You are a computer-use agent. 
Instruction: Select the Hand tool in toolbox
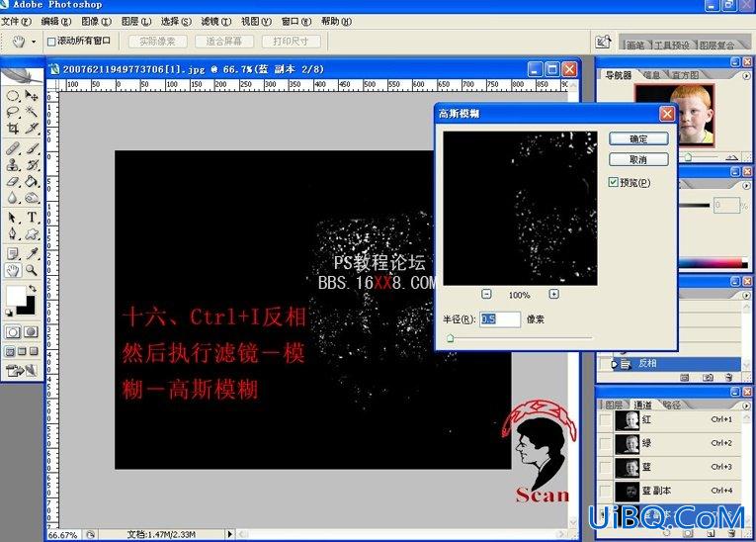tap(13, 270)
